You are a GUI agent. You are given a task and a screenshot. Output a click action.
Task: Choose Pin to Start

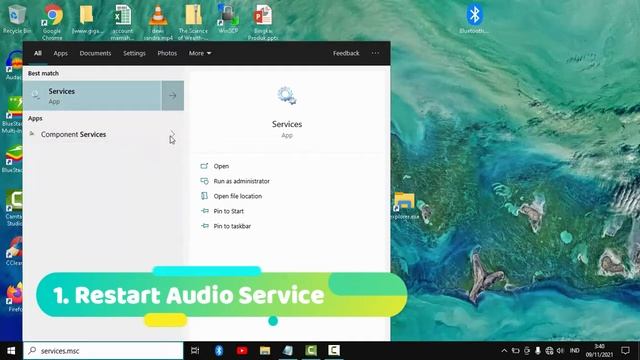click(229, 211)
